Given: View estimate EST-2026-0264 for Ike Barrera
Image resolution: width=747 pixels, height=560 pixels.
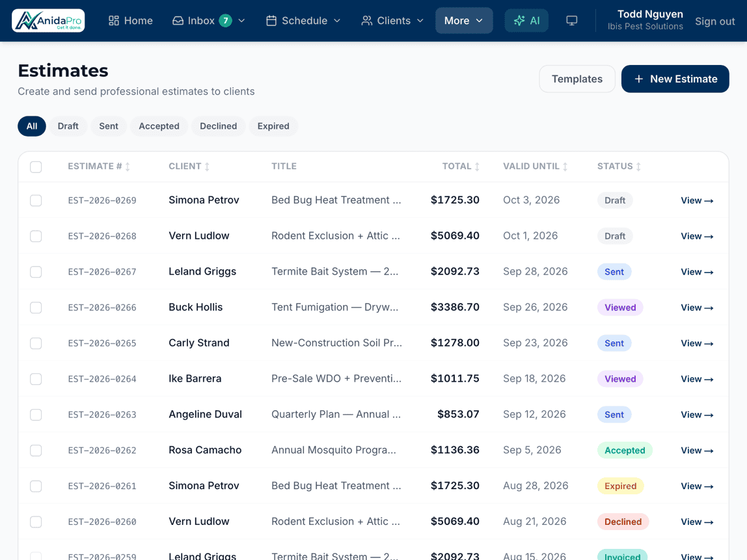Looking at the screenshot, I should [x=697, y=379].
